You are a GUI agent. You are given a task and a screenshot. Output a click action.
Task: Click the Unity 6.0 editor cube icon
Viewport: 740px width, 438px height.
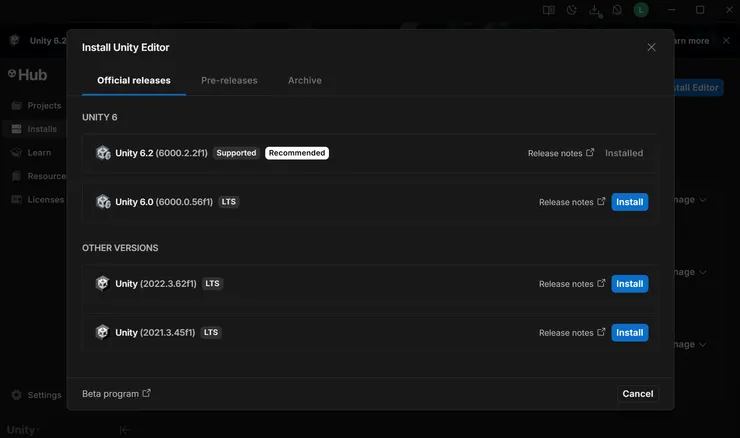point(103,202)
